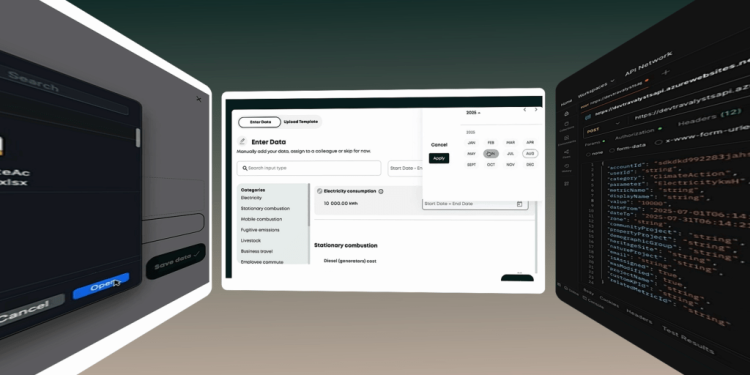Switch to the Upload Template tab
Image resolution: width=750 pixels, height=375 pixels.
[x=301, y=122]
